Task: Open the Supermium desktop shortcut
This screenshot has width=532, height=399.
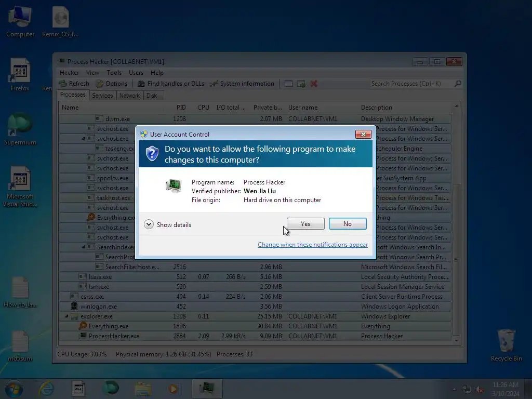Action: [x=20, y=129]
